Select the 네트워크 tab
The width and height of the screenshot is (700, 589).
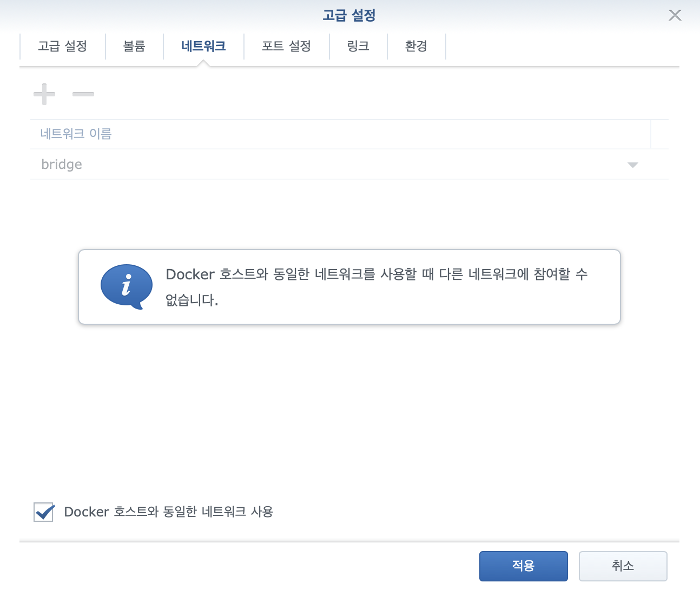pos(203,47)
